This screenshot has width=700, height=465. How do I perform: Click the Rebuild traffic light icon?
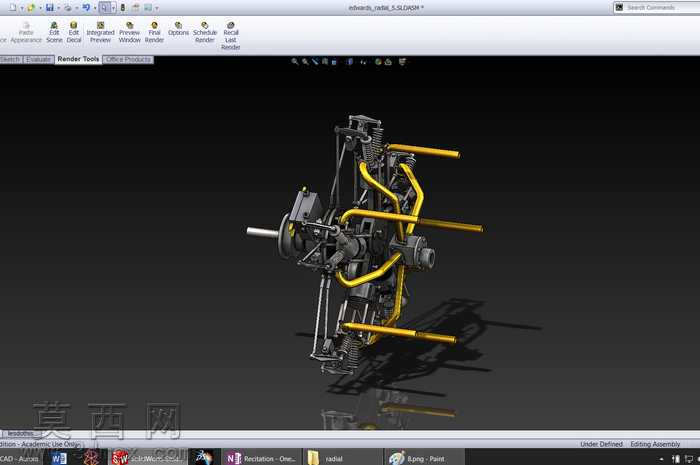(123, 7)
